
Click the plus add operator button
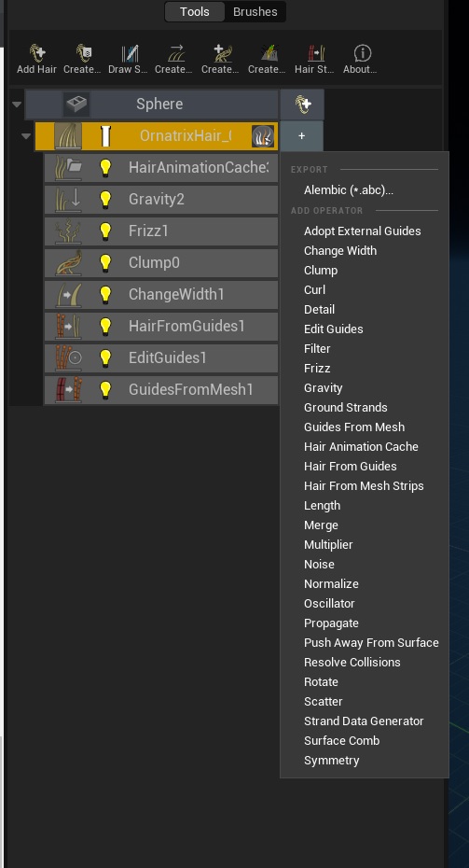301,136
